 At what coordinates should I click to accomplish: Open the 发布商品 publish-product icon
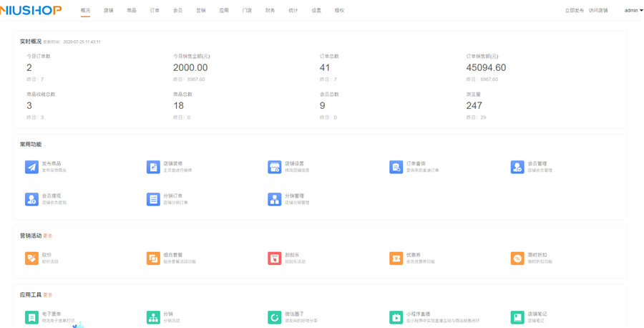pyautogui.click(x=31, y=167)
